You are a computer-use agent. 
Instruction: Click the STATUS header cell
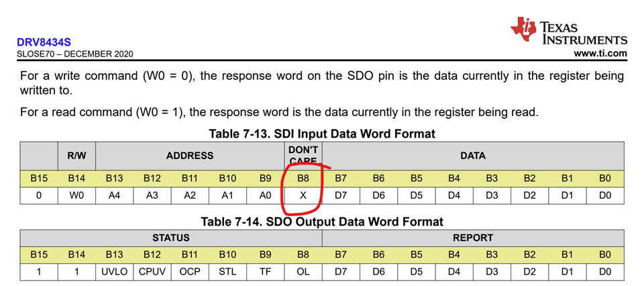pyautogui.click(x=171, y=238)
